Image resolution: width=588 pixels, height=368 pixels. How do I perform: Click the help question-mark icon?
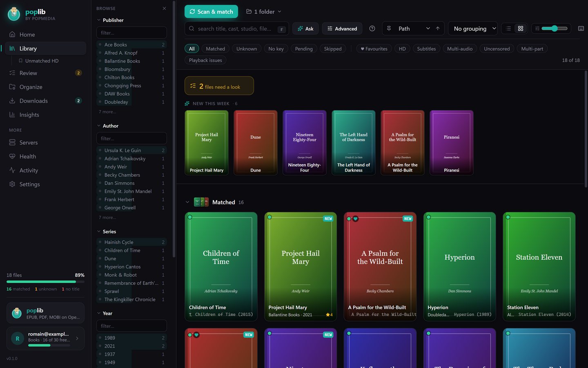[x=372, y=29]
